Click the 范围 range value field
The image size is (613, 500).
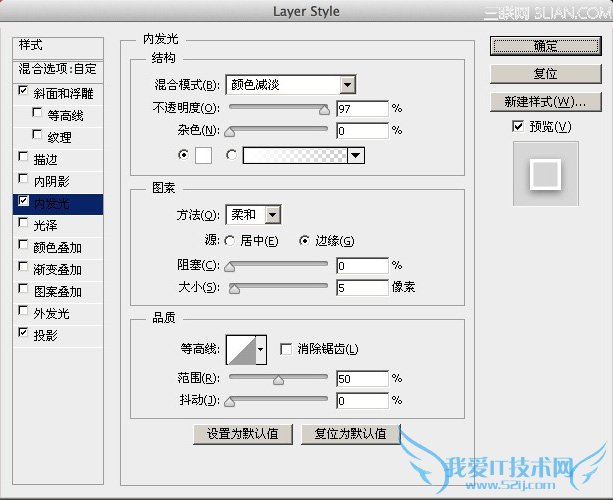[362, 378]
